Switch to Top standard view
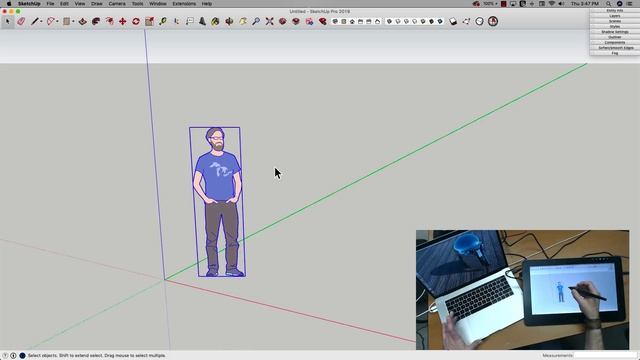Screen dimensions: 640x360 (x=344, y=21)
